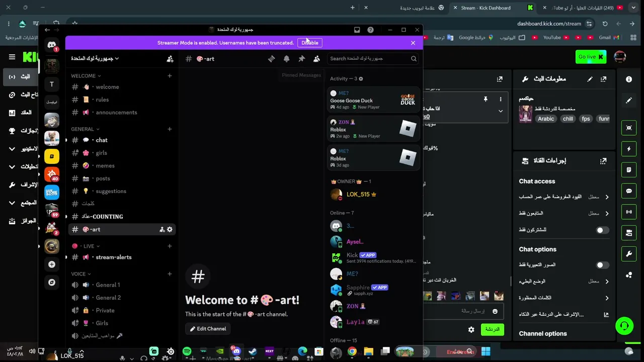Reload the Kick dashboard page
Screen dimensions: 644x362
pyautogui.click(x=605, y=24)
